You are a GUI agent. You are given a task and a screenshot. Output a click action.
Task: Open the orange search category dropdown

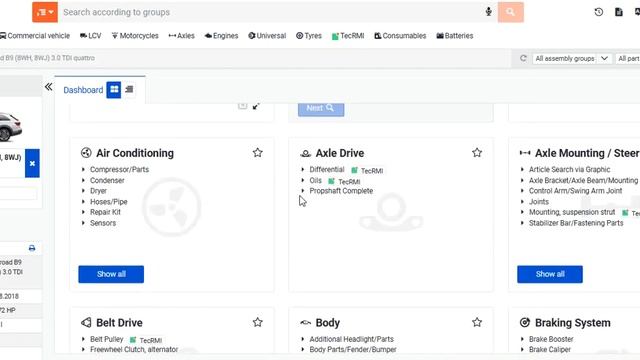click(45, 12)
